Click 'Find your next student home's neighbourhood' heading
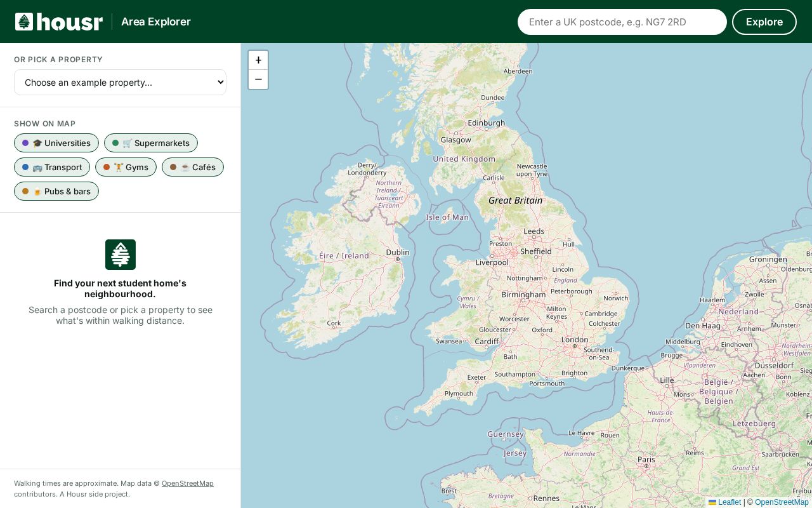 click(x=121, y=289)
